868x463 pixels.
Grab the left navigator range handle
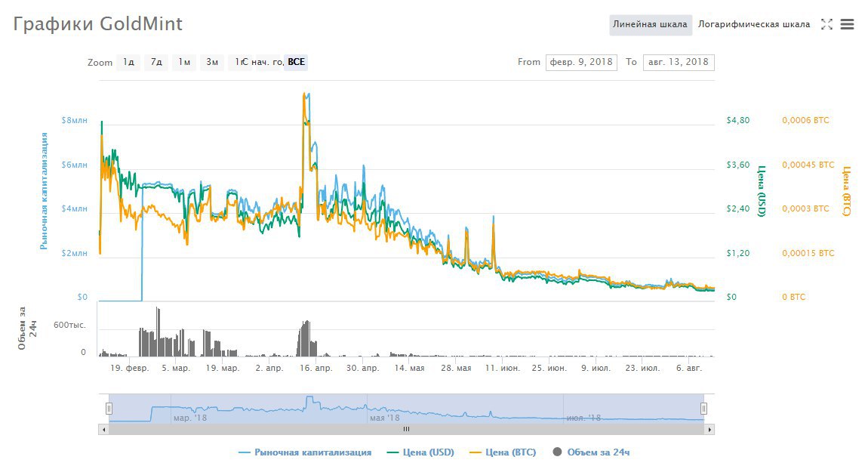pyautogui.click(x=109, y=409)
